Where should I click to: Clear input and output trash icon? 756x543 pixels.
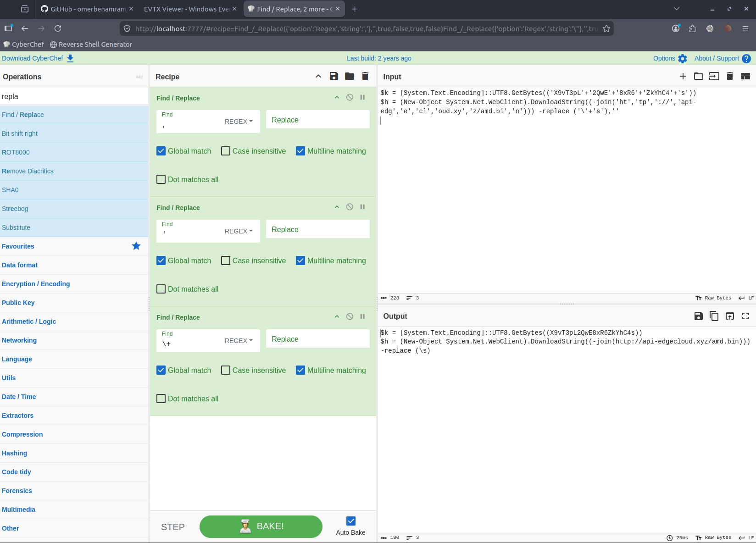(730, 76)
